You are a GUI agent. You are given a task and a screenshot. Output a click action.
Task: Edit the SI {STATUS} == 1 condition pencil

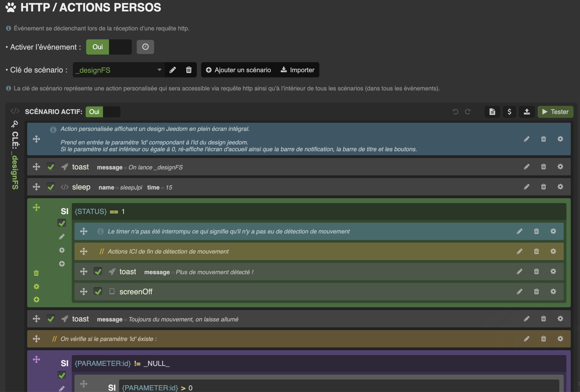(x=62, y=237)
